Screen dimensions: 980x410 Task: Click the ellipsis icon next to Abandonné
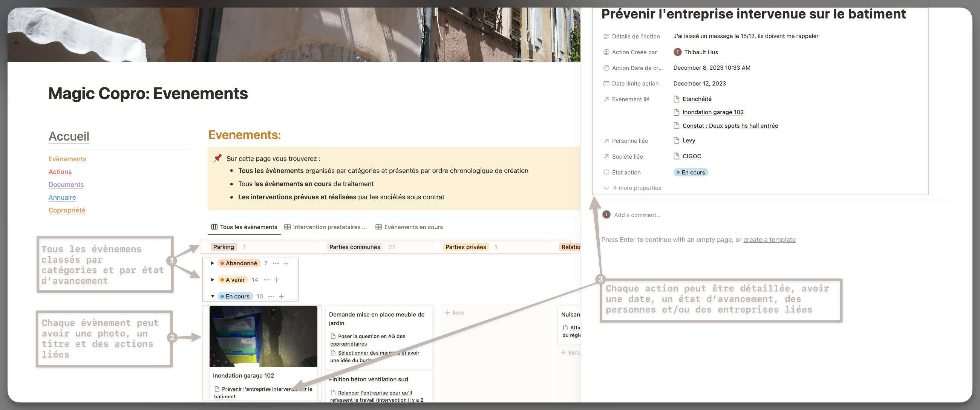[x=276, y=263]
